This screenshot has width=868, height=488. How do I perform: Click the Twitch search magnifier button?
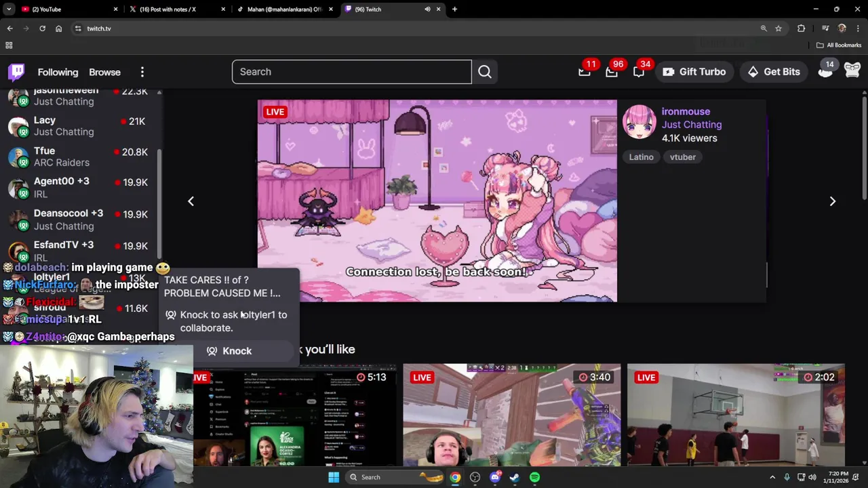pyautogui.click(x=485, y=72)
